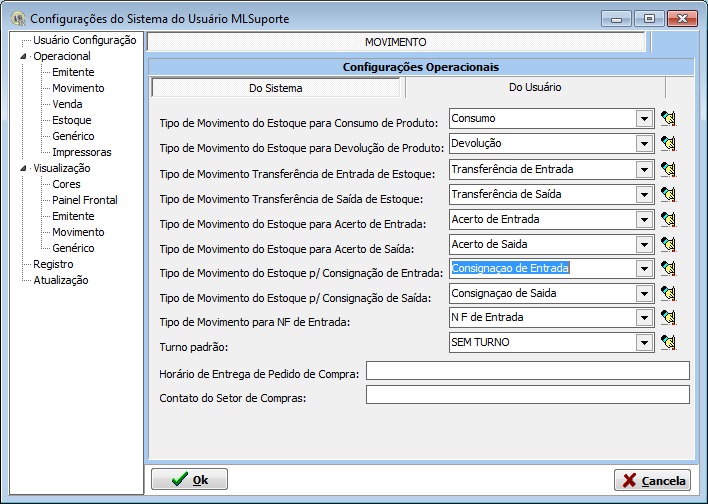Click the Horário de Entrega input field

pos(527,371)
